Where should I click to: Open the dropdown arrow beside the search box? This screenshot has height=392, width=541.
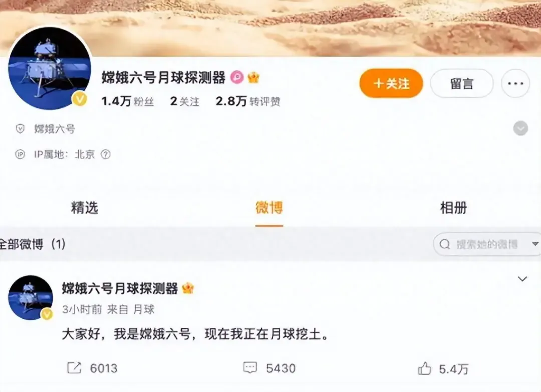pos(535,244)
